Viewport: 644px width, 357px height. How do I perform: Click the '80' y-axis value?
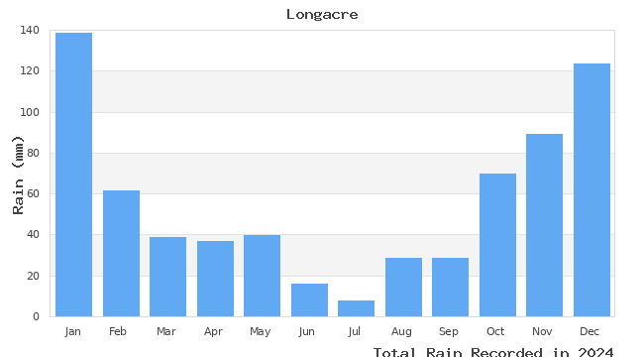tap(33, 153)
